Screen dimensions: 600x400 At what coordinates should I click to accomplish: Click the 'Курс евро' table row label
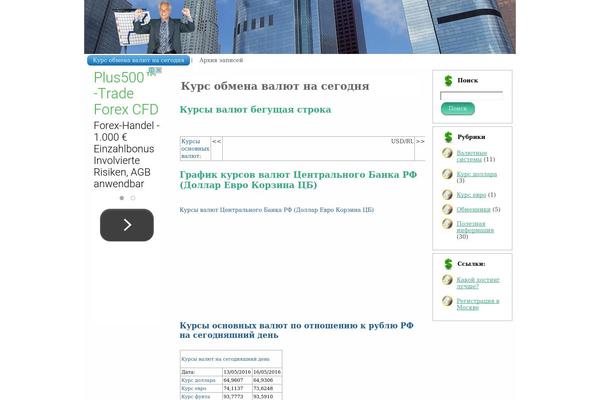[x=194, y=388]
